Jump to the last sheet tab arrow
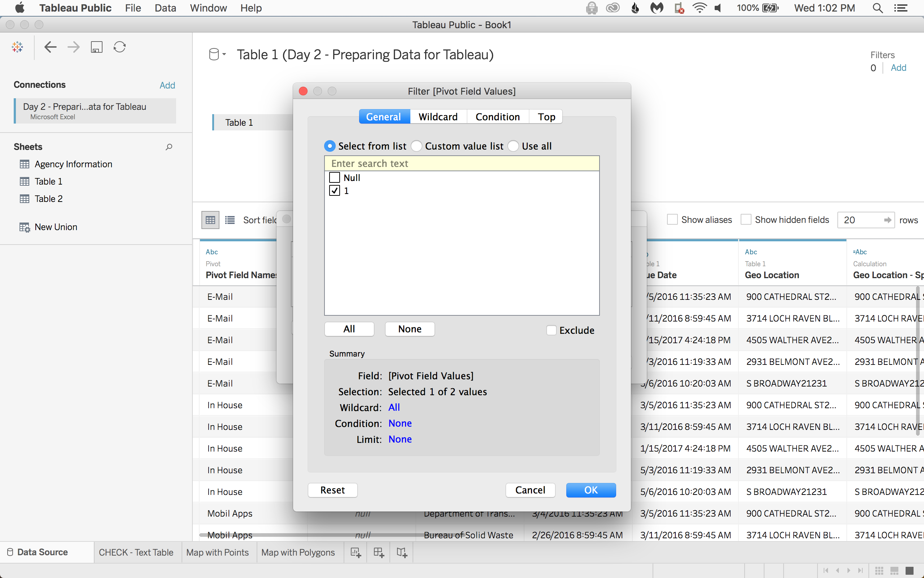924x578 pixels. [x=860, y=570]
